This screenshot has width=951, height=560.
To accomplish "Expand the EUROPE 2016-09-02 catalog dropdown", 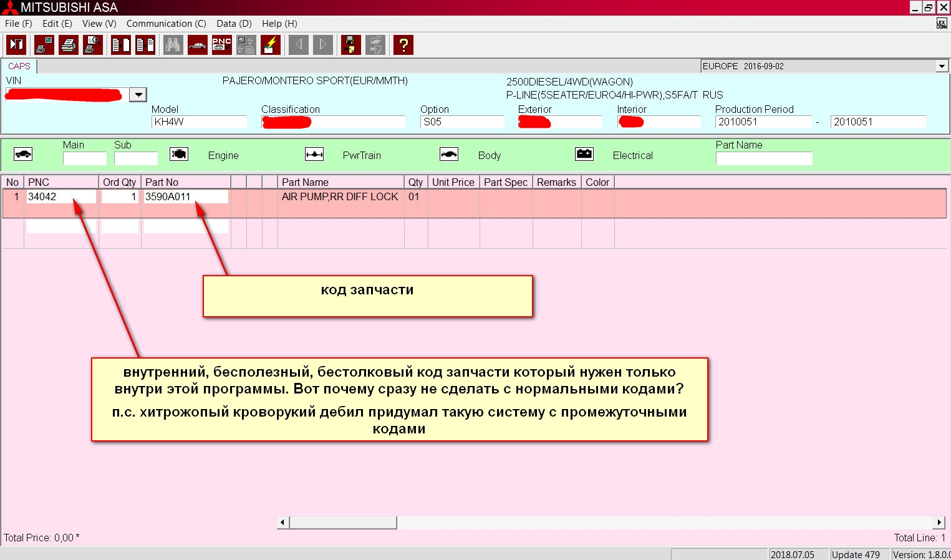I will point(942,66).
